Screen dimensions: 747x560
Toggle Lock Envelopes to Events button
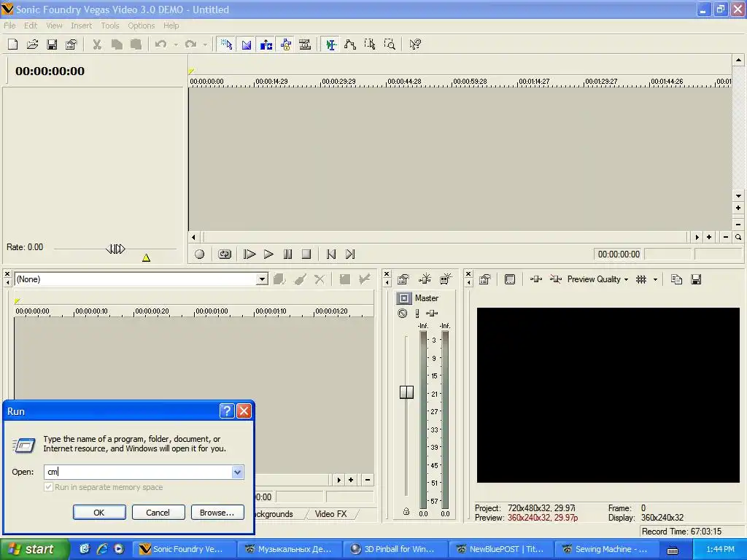[x=286, y=44]
